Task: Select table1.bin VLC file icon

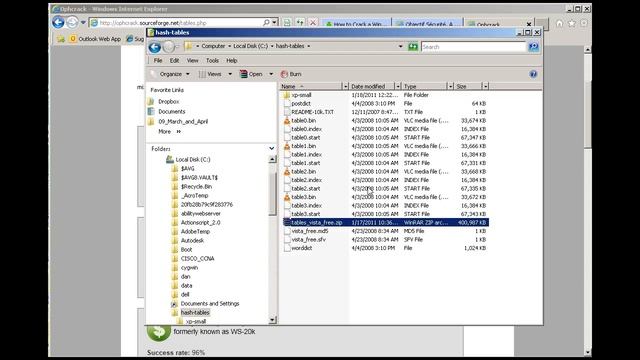Action: pyautogui.click(x=287, y=146)
